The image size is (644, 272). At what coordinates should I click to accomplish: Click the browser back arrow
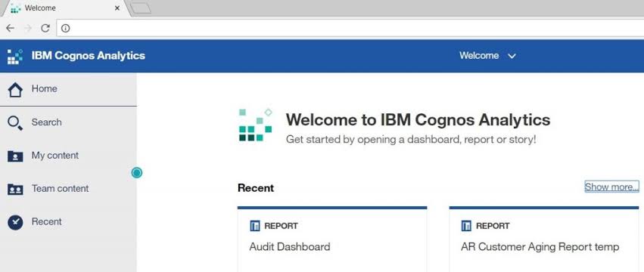(11, 28)
